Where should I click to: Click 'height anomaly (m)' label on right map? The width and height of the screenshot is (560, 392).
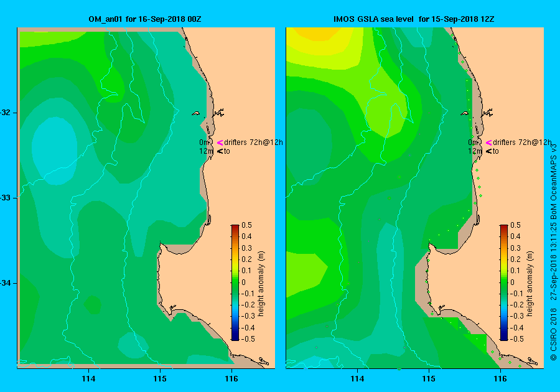point(530,284)
